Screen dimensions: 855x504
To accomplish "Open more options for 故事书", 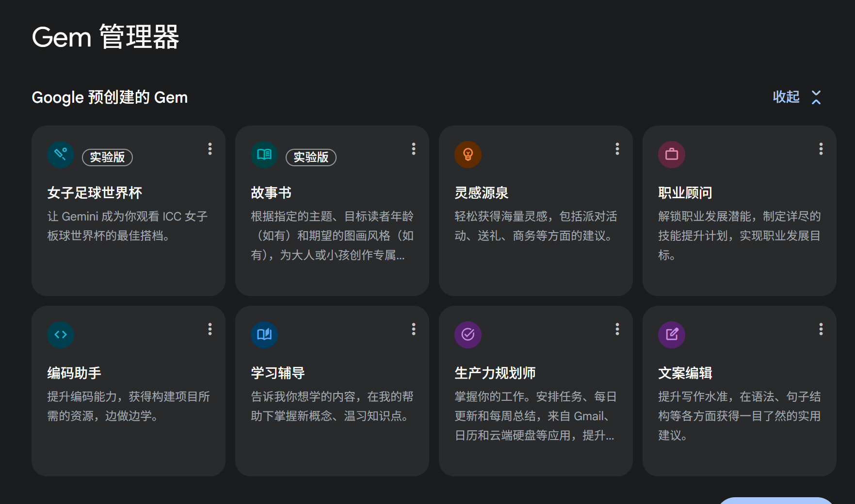I will click(x=414, y=149).
